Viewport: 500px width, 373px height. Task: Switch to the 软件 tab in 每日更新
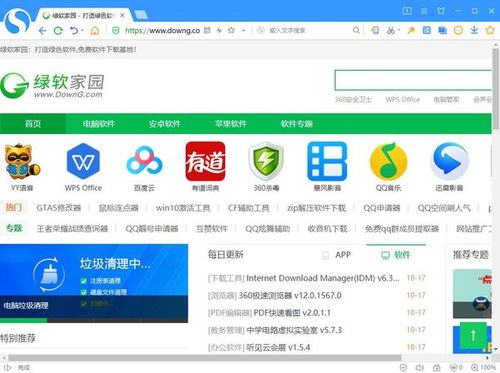[x=396, y=255]
